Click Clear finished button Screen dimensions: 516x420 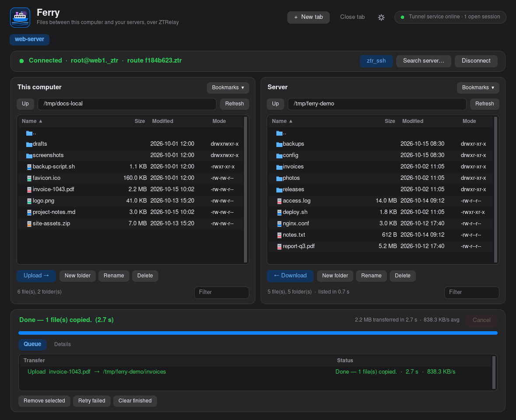coord(135,401)
